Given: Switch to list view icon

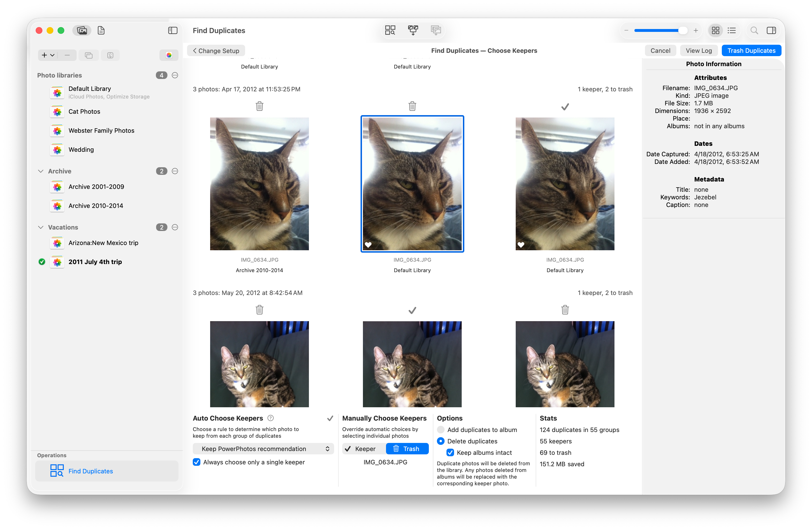Looking at the screenshot, I should pos(732,30).
